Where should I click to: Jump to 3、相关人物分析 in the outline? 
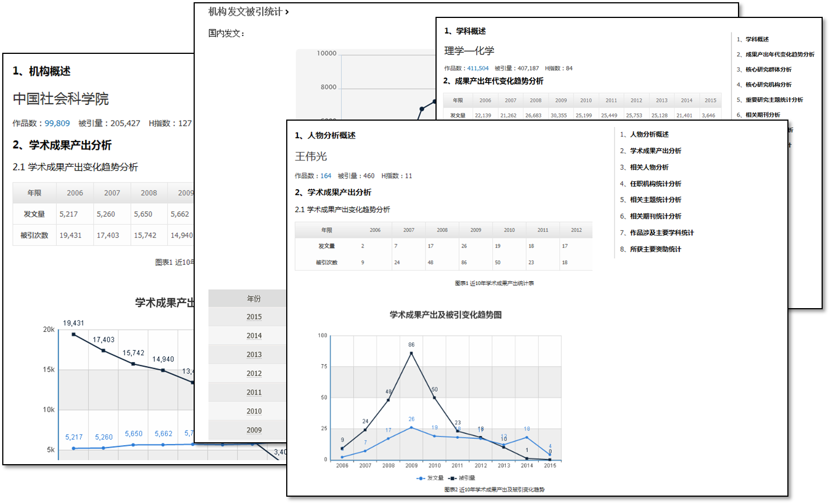[644, 167]
